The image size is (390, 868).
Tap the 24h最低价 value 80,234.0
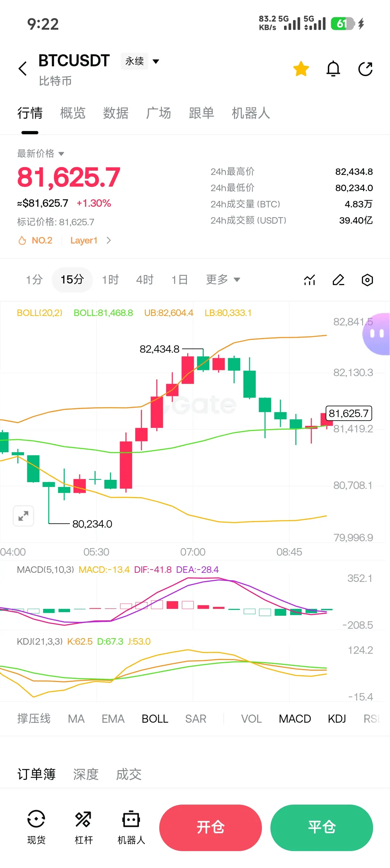[354, 188]
